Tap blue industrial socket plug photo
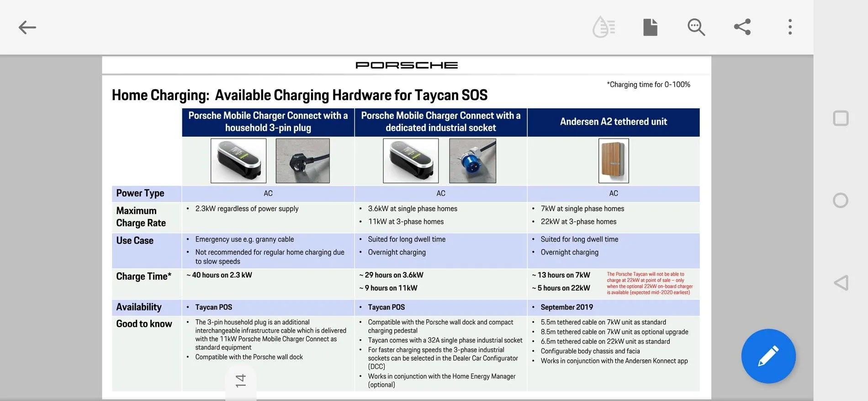Viewport: 868px width, 401px height. click(x=473, y=160)
